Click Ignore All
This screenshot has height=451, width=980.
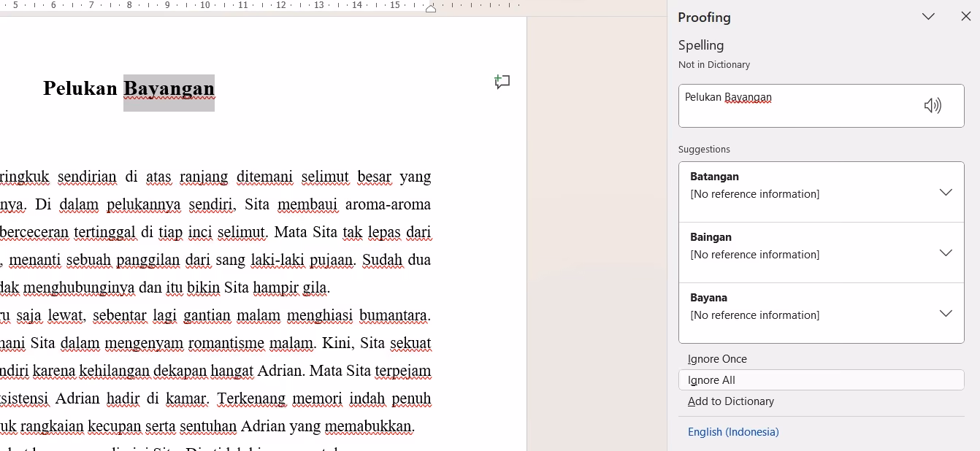[822, 380]
